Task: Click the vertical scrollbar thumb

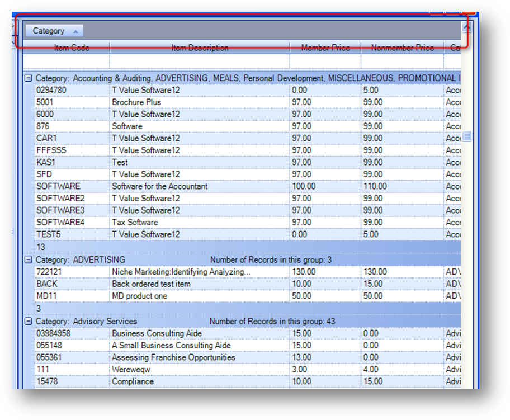Action: tap(467, 136)
